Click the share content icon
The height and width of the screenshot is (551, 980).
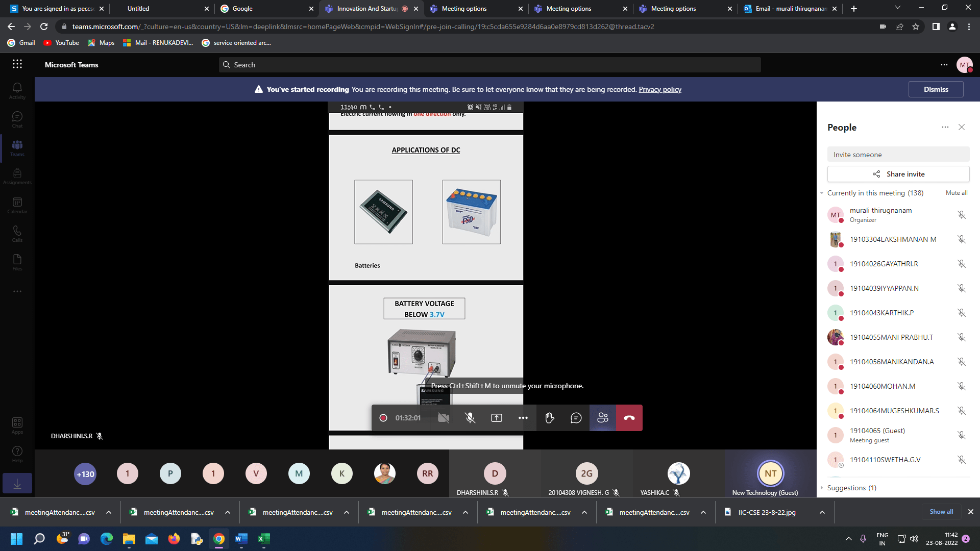pos(496,418)
